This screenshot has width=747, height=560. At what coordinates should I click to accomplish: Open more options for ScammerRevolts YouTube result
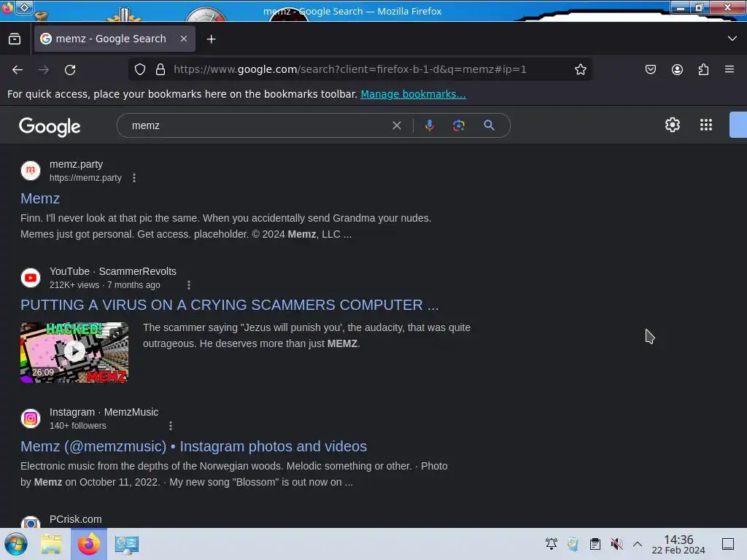[x=189, y=285]
